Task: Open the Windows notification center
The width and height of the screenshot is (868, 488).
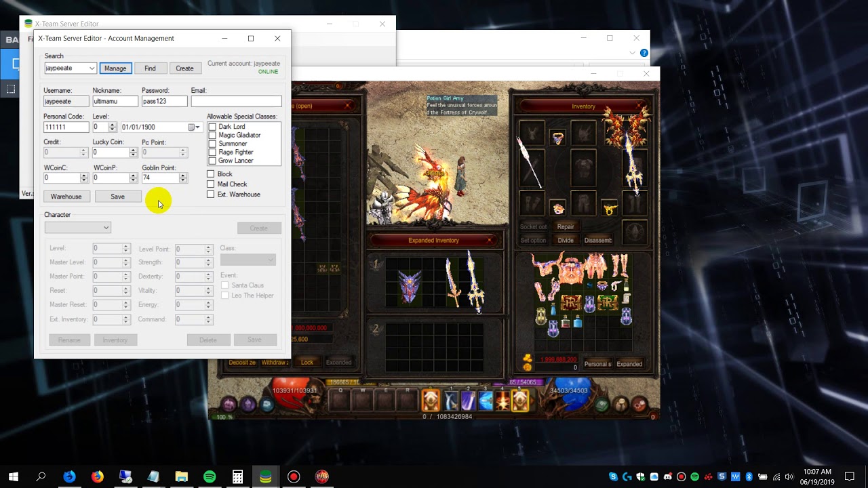Action: [x=849, y=476]
